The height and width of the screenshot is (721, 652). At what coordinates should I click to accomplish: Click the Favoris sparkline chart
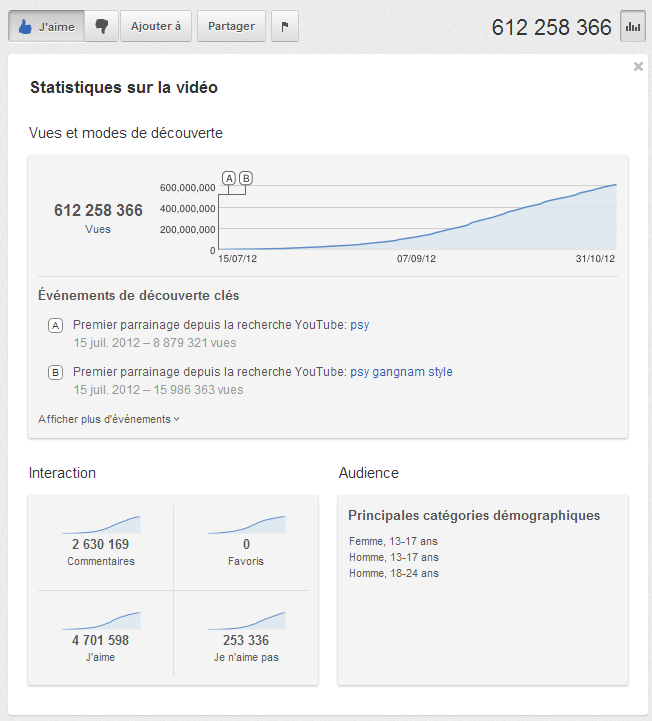(x=246, y=525)
